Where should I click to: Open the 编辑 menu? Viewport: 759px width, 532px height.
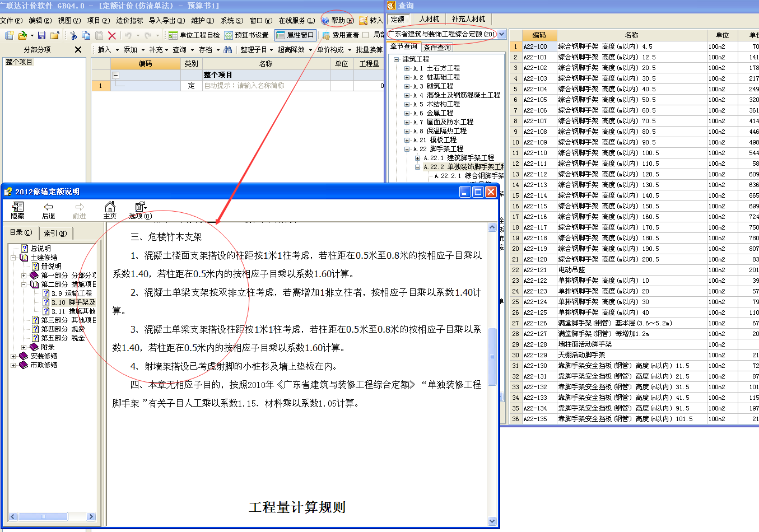point(40,21)
